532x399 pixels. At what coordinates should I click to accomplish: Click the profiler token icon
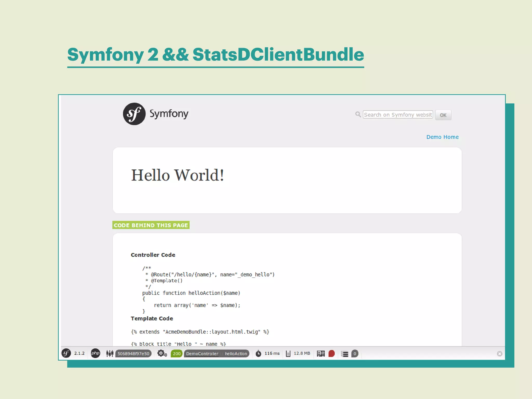(110, 353)
